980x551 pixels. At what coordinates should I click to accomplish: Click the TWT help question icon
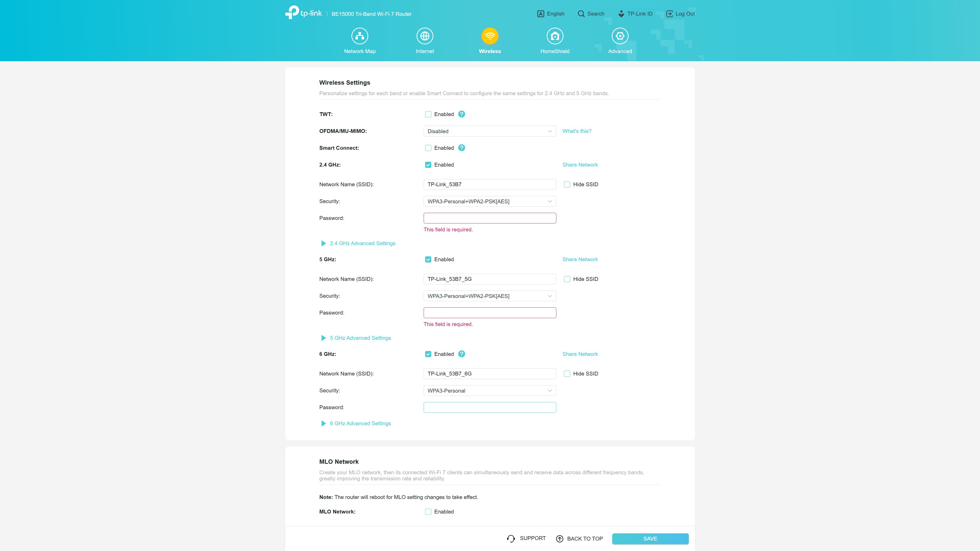pos(461,114)
